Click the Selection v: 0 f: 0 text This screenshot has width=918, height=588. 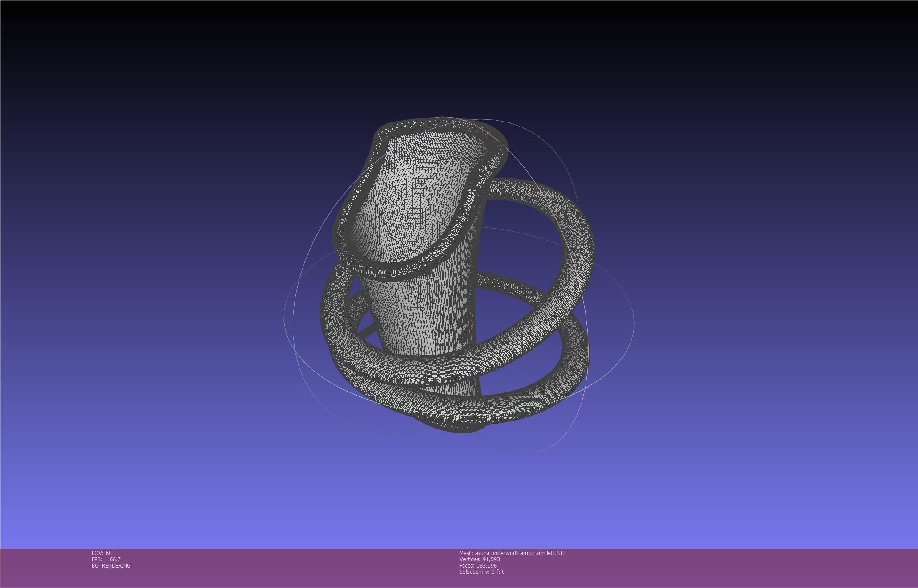[x=482, y=572]
